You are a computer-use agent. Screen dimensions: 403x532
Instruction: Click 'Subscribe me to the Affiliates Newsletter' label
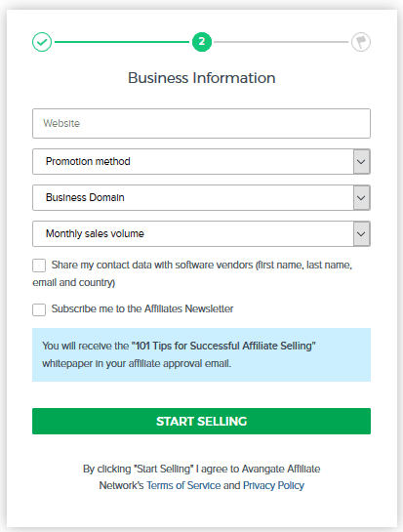142,308
